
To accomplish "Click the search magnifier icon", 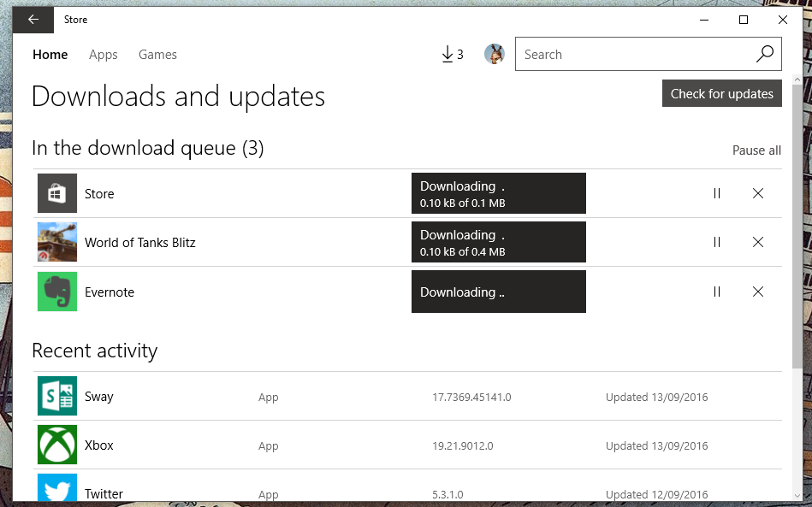I will click(765, 54).
